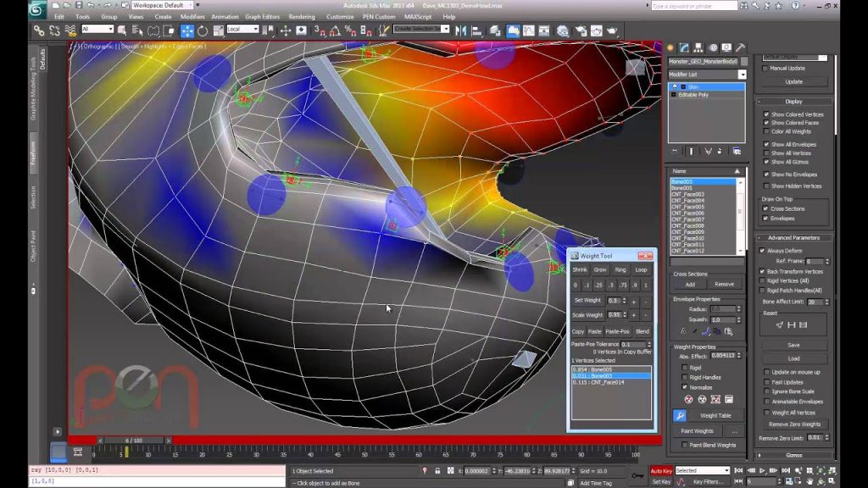Toggle the Always Deform checkbox
Viewport: 868px width, 488px height.
click(x=760, y=250)
